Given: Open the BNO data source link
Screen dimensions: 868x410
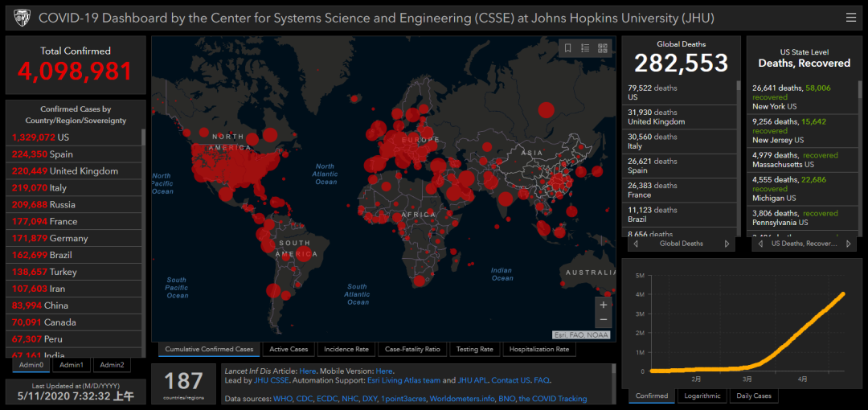Looking at the screenshot, I should (x=506, y=399).
